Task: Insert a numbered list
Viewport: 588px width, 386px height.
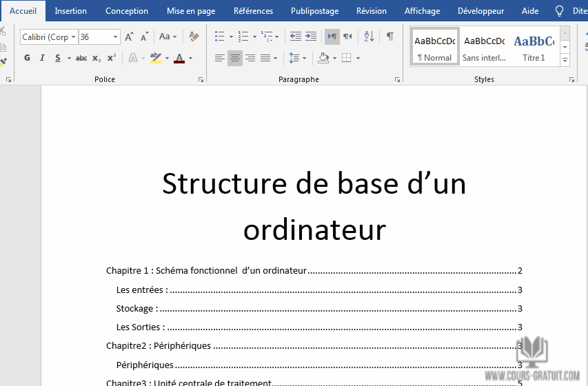Action: [x=243, y=37]
